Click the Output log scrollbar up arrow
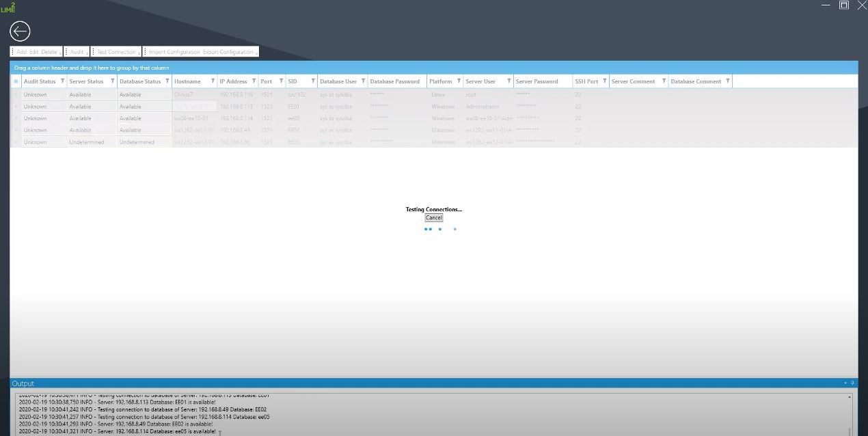 coord(850,396)
